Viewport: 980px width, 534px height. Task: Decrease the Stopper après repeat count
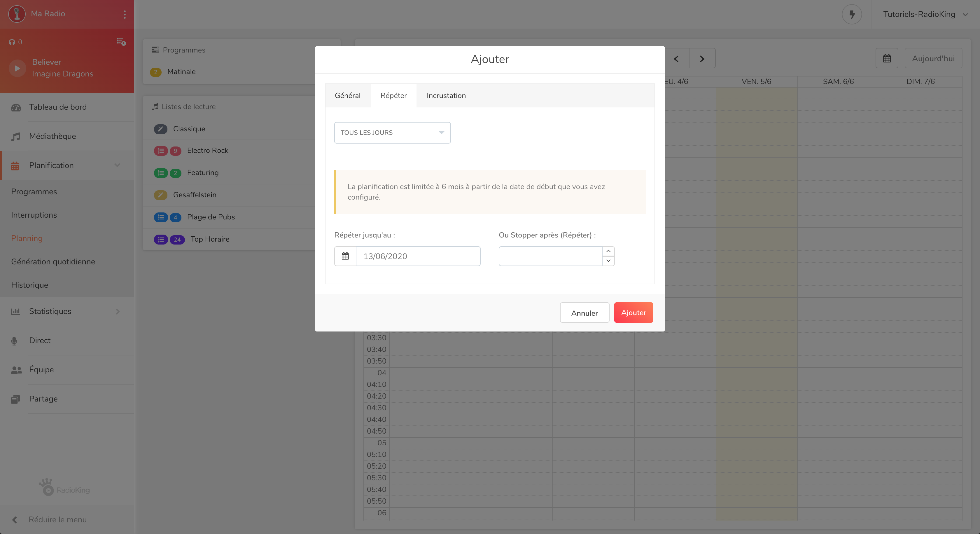point(608,261)
